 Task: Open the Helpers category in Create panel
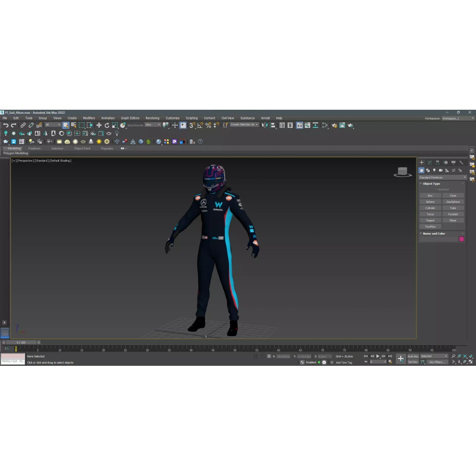click(x=447, y=171)
